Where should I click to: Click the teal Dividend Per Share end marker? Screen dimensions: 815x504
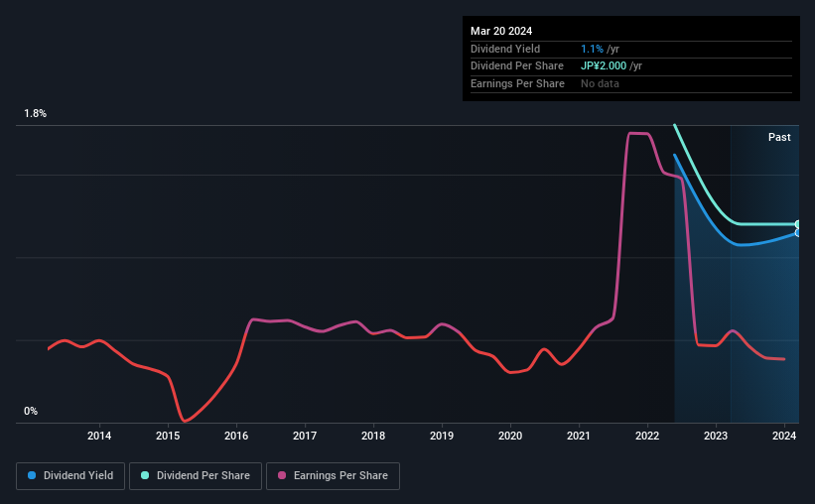[x=798, y=224]
